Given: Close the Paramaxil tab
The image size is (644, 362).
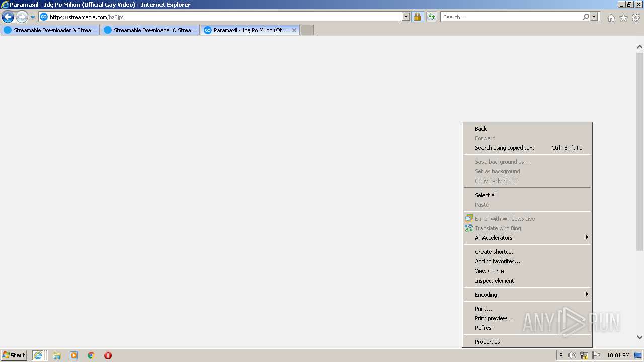Looking at the screenshot, I should 294,30.
